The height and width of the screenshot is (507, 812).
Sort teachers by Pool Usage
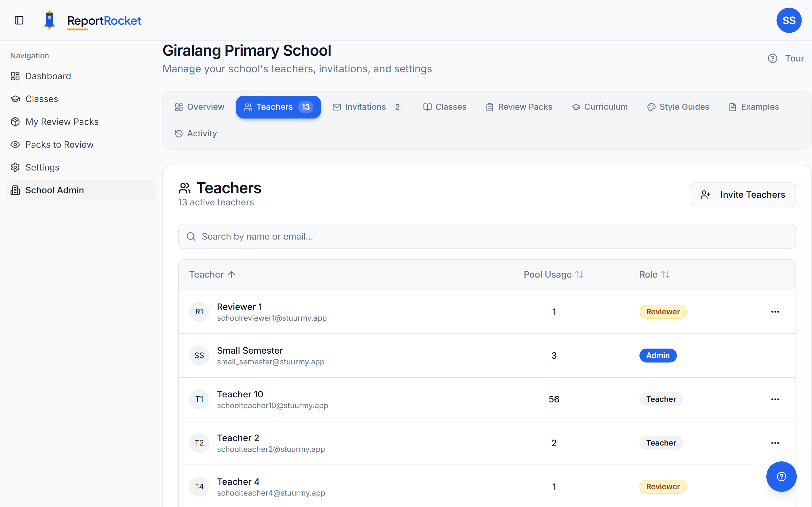pyautogui.click(x=553, y=274)
